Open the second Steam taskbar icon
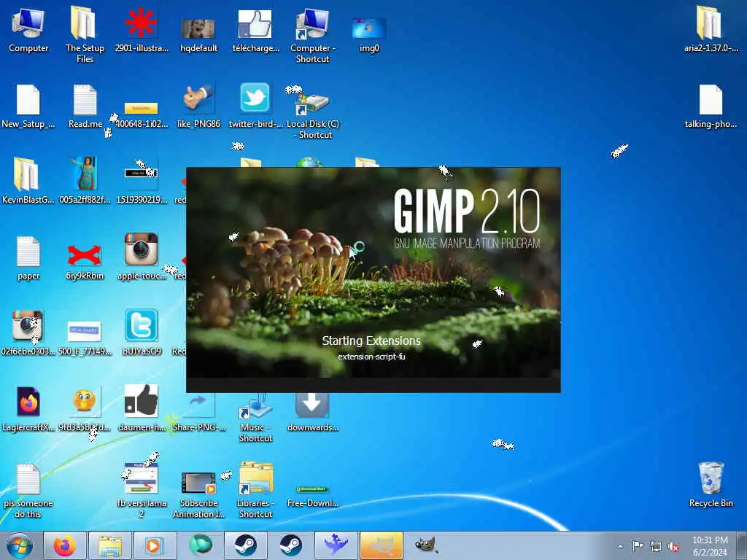747x560 pixels. click(291, 545)
